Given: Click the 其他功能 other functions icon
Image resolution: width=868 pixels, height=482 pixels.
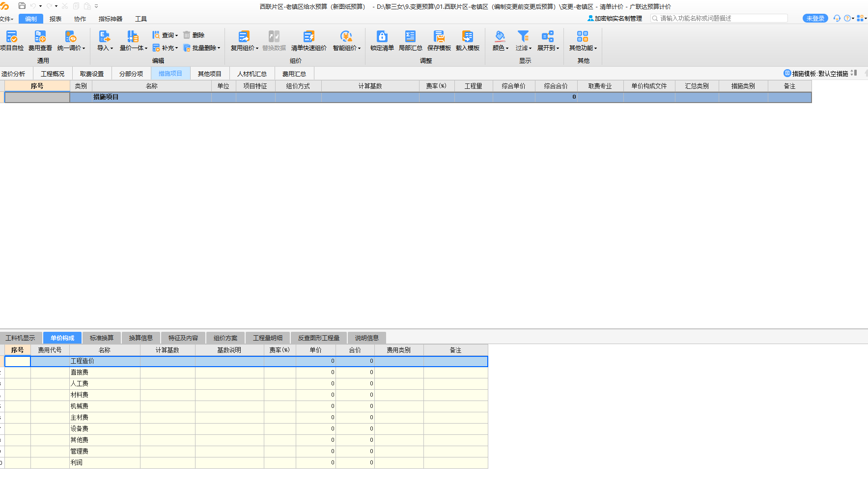Looking at the screenshot, I should pyautogui.click(x=583, y=36).
